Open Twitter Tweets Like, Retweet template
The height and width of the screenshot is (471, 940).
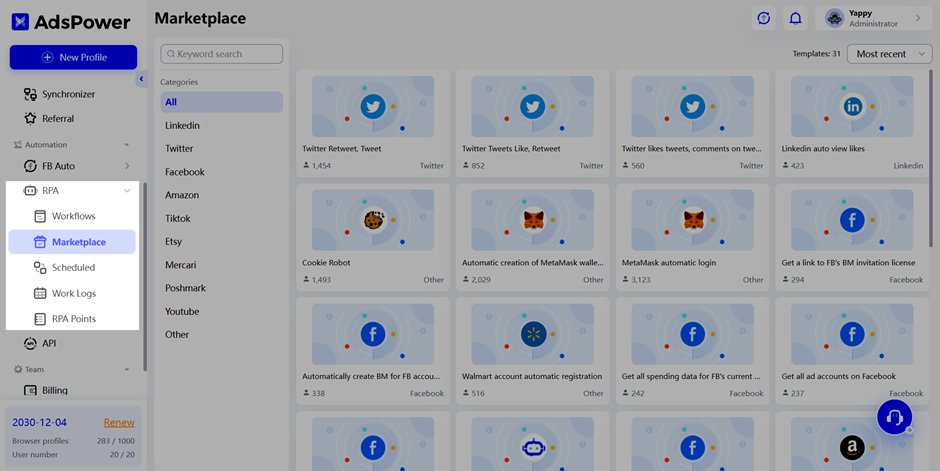[532, 123]
